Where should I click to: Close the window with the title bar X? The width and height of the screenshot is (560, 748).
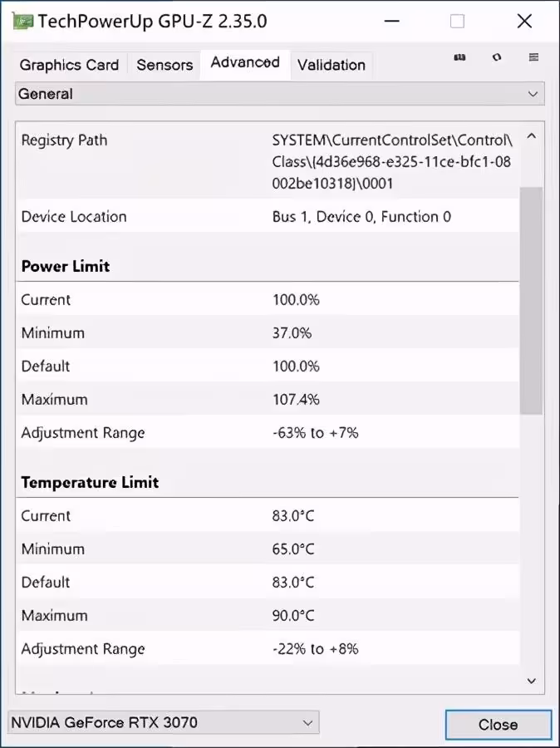[525, 22]
